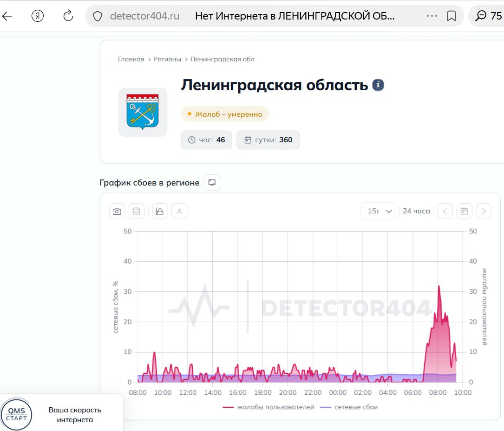
Task: Click the area chart curve icon
Action: 160,212
